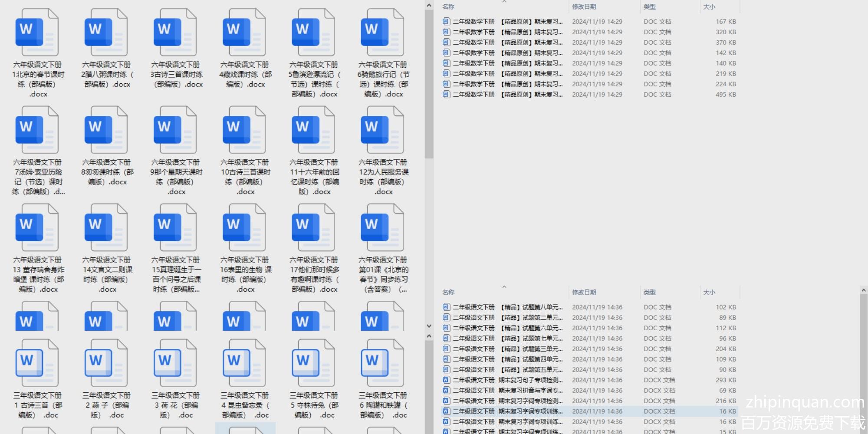This screenshot has height=434, width=868.
Task: Click the 大小 column header in the 二年级数学下册 list
Action: pos(709,7)
